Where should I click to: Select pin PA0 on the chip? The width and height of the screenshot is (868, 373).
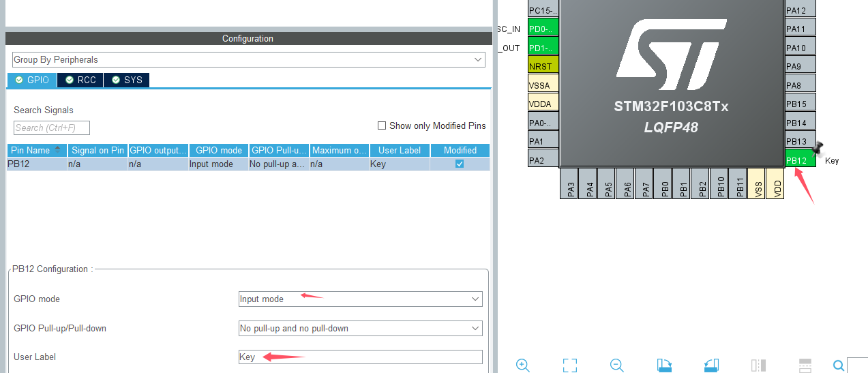click(543, 122)
